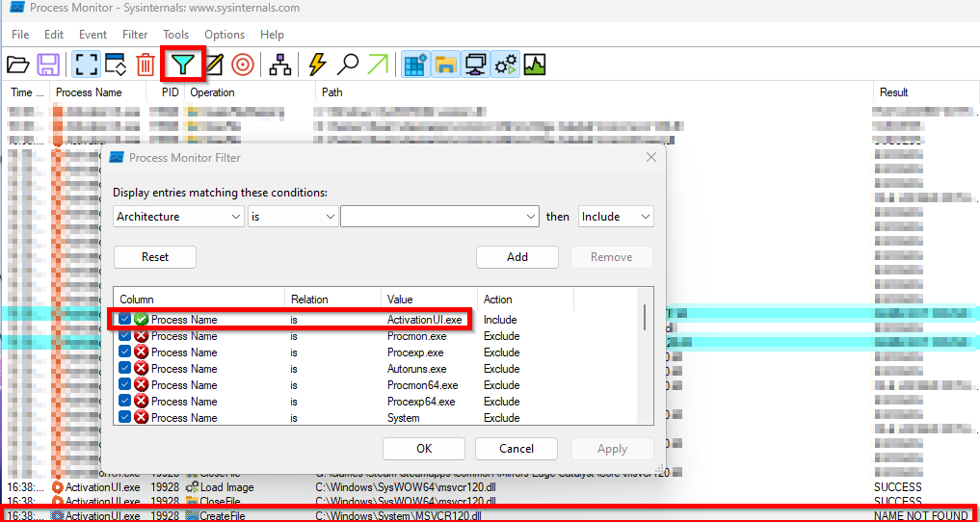Open the Edit menu

click(x=54, y=35)
